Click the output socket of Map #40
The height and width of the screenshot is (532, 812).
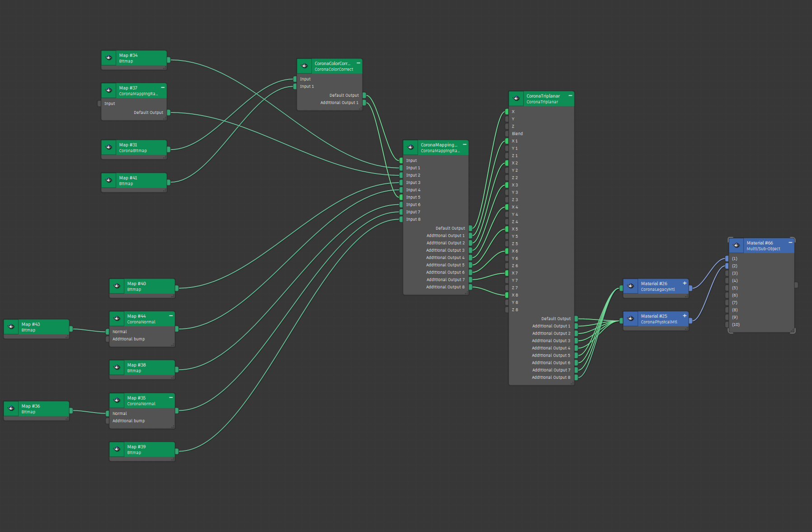point(177,288)
